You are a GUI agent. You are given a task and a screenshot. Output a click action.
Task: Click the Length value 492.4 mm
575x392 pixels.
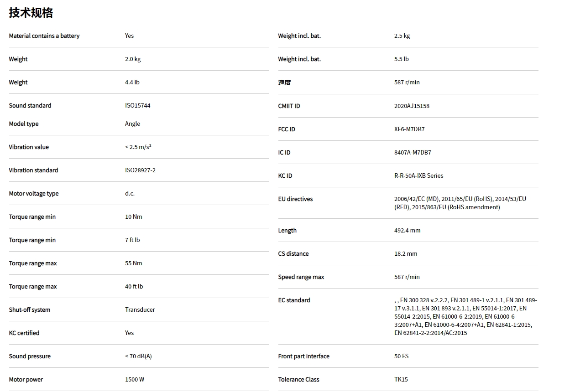[407, 231]
